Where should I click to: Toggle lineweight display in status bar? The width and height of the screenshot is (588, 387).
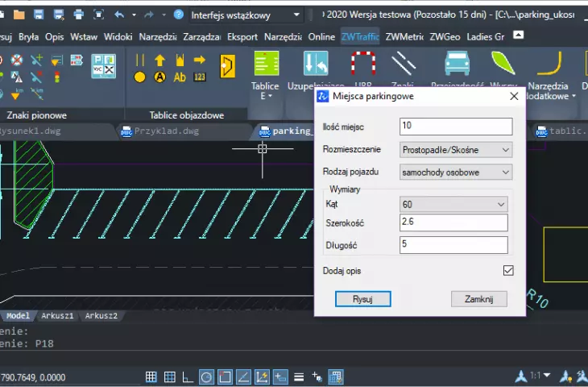299,377
